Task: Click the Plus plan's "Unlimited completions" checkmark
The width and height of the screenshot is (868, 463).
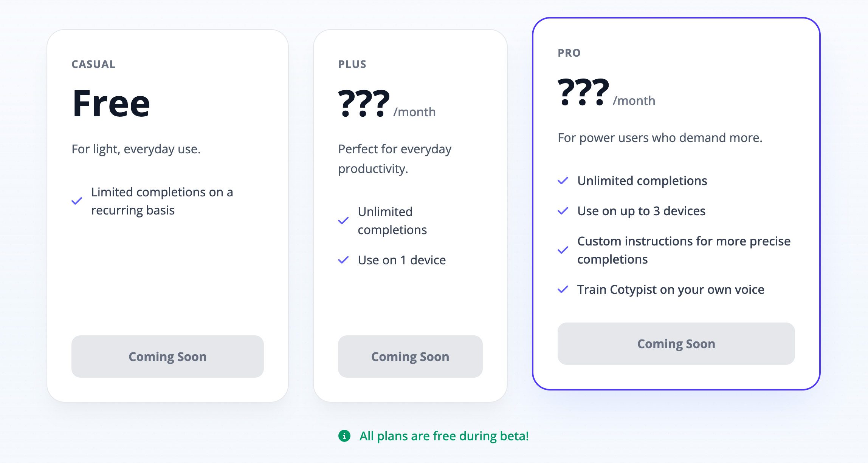Action: (x=343, y=221)
